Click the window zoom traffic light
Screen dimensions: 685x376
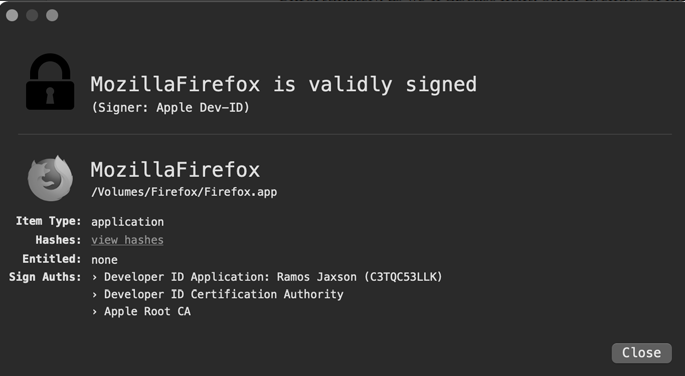[x=52, y=15]
